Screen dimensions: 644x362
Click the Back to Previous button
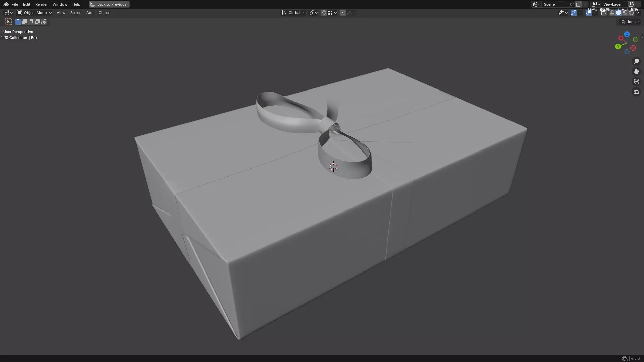pyautogui.click(x=109, y=4)
